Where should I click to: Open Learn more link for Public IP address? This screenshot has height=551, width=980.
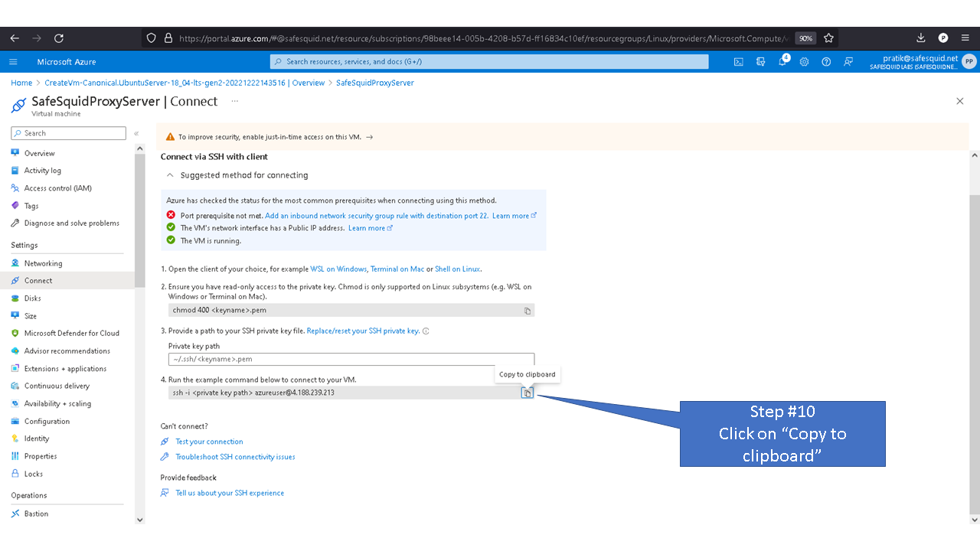(370, 228)
